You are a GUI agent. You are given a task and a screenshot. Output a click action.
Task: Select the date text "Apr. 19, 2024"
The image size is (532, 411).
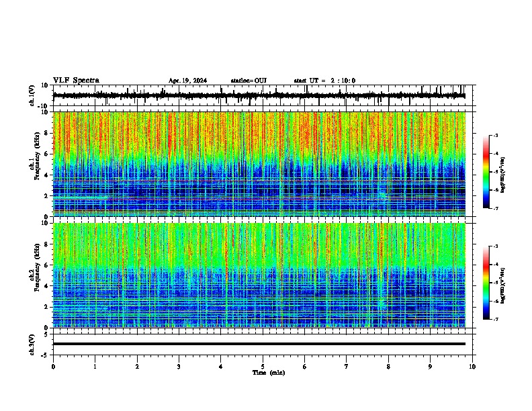pyautogui.click(x=187, y=81)
